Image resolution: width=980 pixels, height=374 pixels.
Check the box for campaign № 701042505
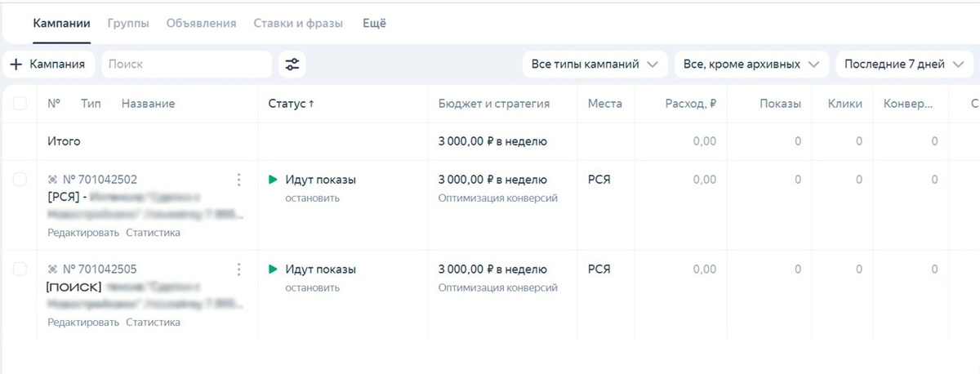[20, 269]
